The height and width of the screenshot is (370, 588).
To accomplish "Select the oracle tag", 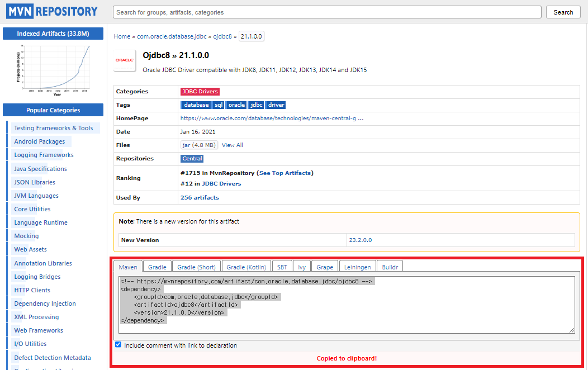I will point(236,105).
